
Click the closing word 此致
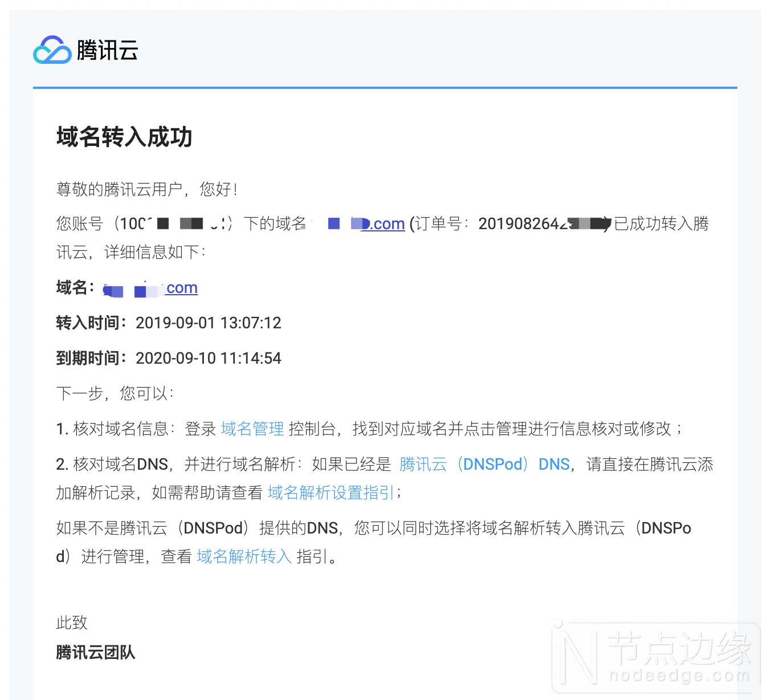pos(72,622)
